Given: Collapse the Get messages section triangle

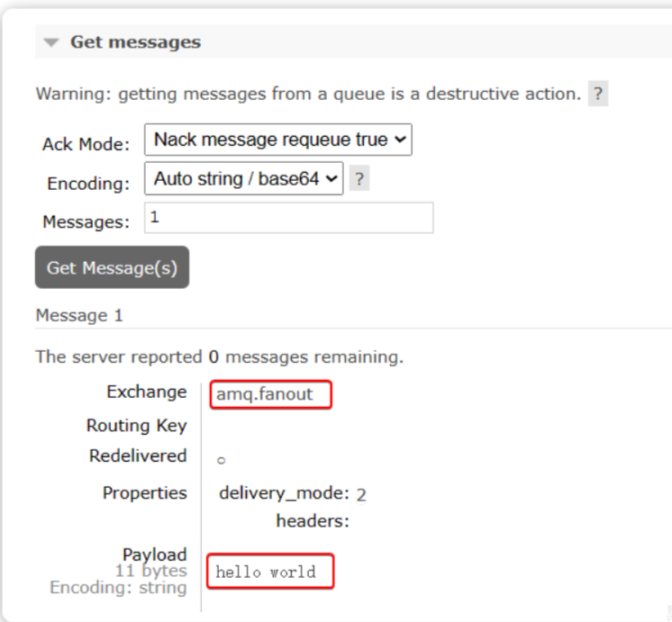Looking at the screenshot, I should point(51,42).
